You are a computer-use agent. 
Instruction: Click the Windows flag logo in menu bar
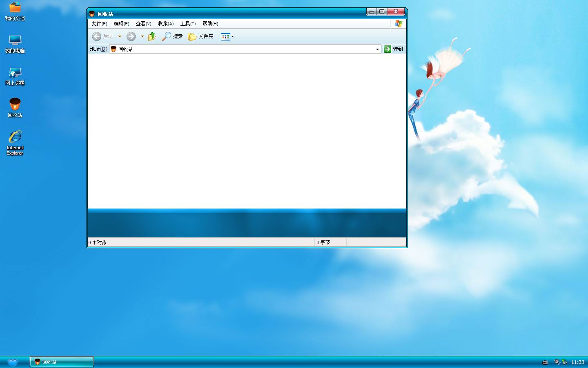coord(399,24)
